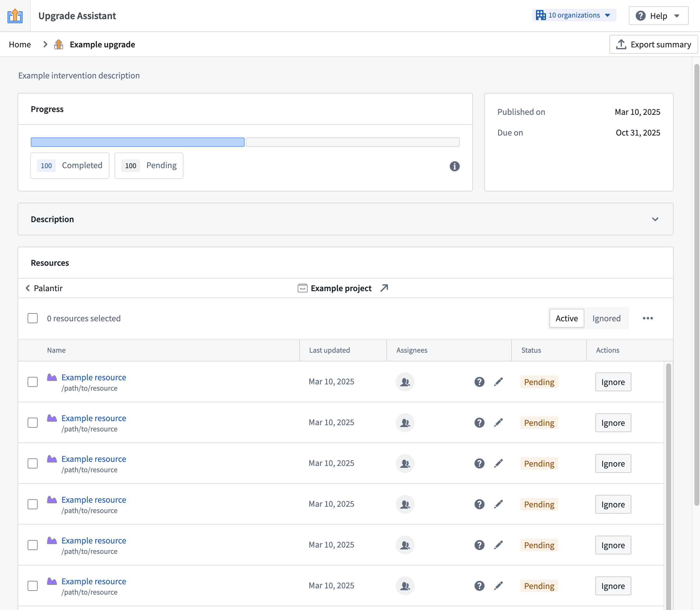Check the second Example resource checkbox
The width and height of the screenshot is (700, 610).
pyautogui.click(x=33, y=423)
